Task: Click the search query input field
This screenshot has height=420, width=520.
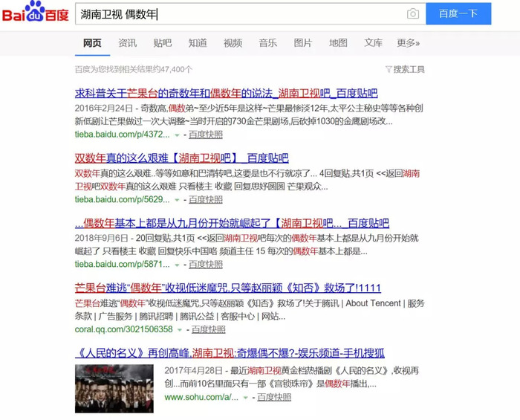Action: click(x=250, y=14)
